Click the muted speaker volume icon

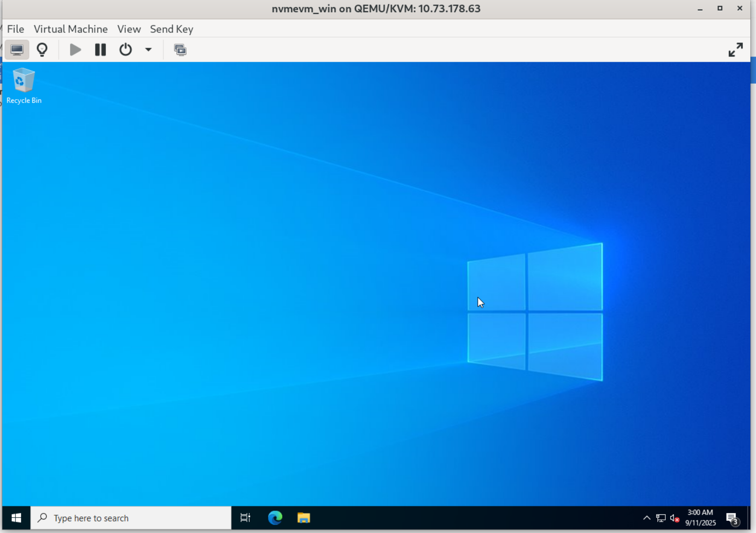(674, 518)
